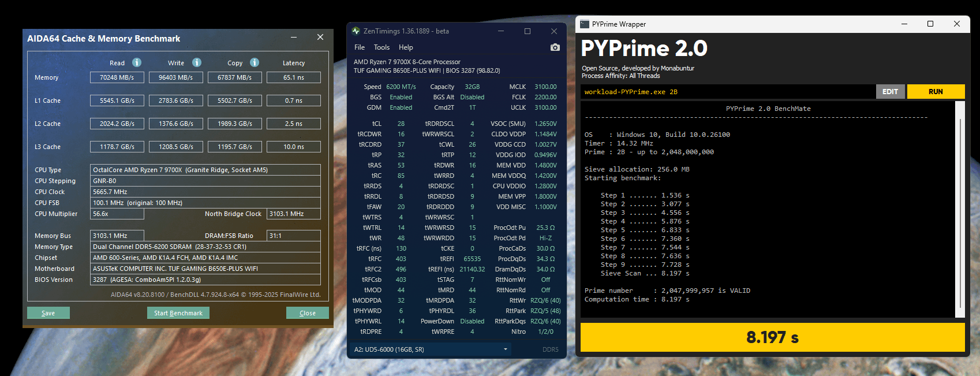Click the workload-PYPrime.exe command field
Image resolution: width=980 pixels, height=376 pixels.
727,92
